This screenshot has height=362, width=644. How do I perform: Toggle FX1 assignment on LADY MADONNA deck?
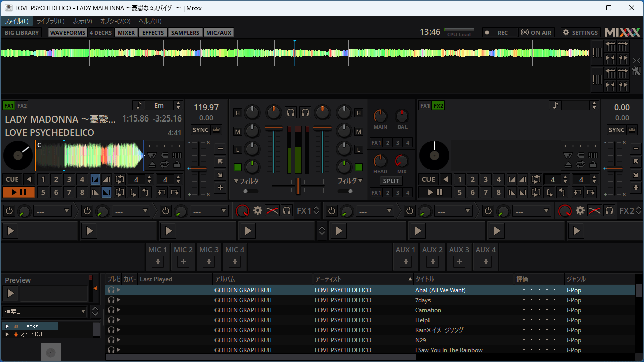[9, 106]
